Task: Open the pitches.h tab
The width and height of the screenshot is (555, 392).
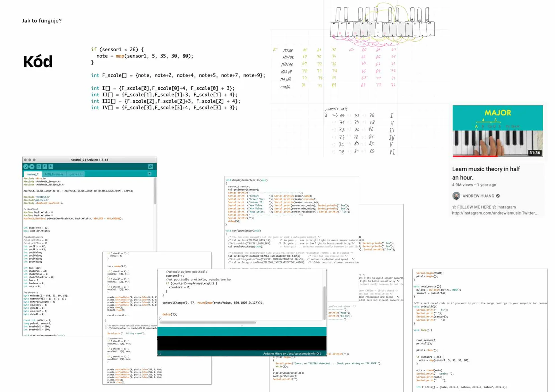Action: coord(76,174)
